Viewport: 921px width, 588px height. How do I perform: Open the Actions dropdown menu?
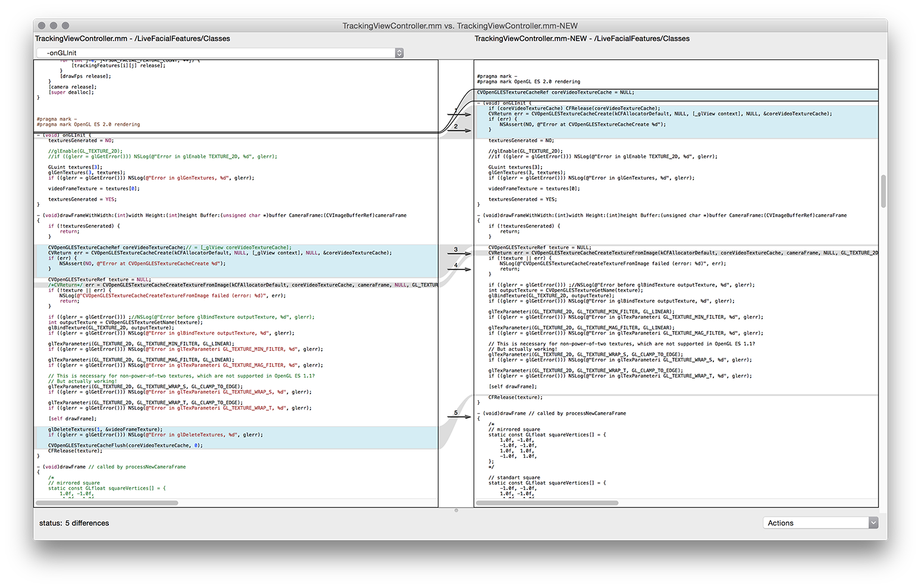[x=815, y=523]
